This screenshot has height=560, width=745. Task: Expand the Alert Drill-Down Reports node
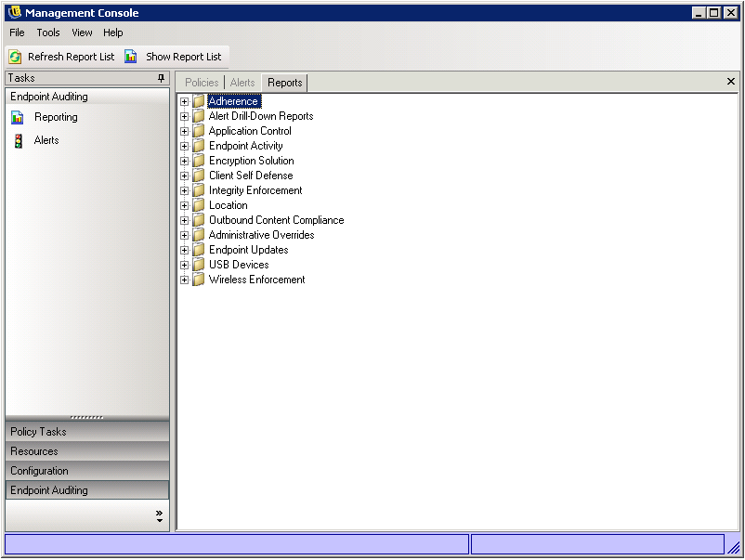coord(184,116)
